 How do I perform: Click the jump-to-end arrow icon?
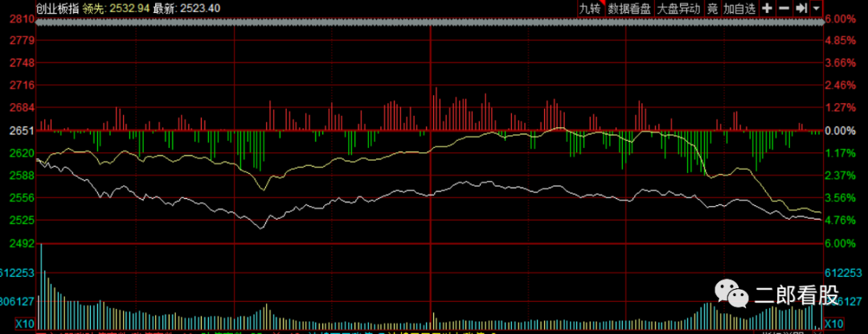pos(800,8)
